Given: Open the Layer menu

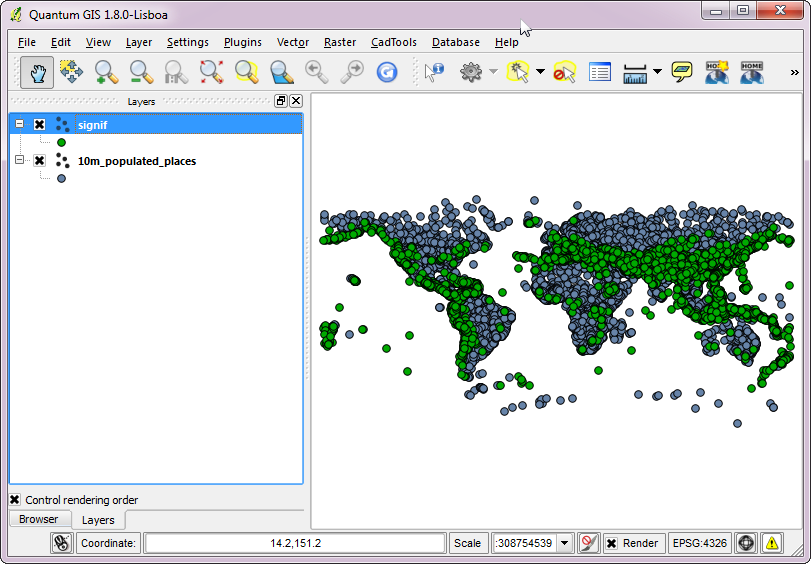Looking at the screenshot, I should point(139,42).
